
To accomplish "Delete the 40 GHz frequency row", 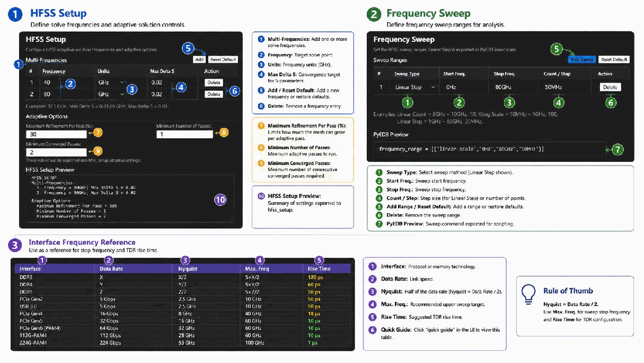I will click(214, 82).
